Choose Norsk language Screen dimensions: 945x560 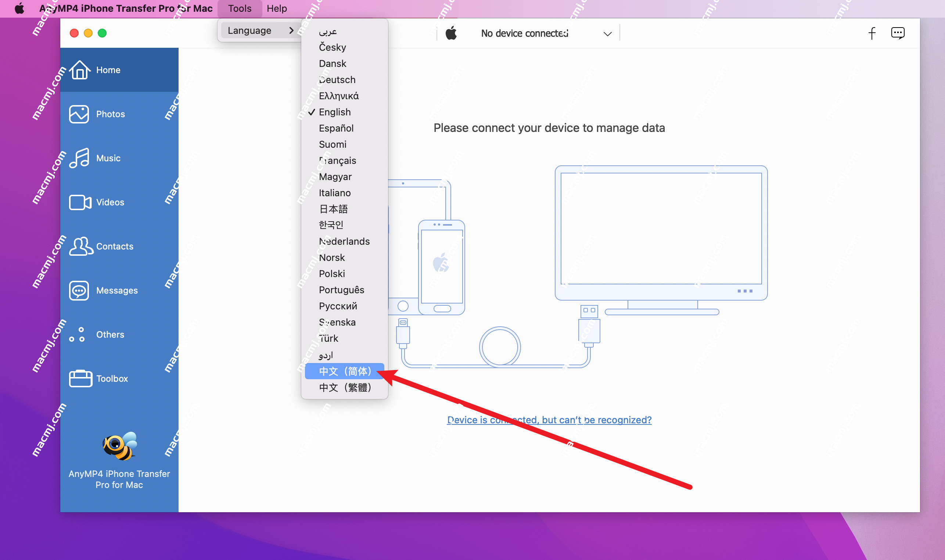point(344,258)
